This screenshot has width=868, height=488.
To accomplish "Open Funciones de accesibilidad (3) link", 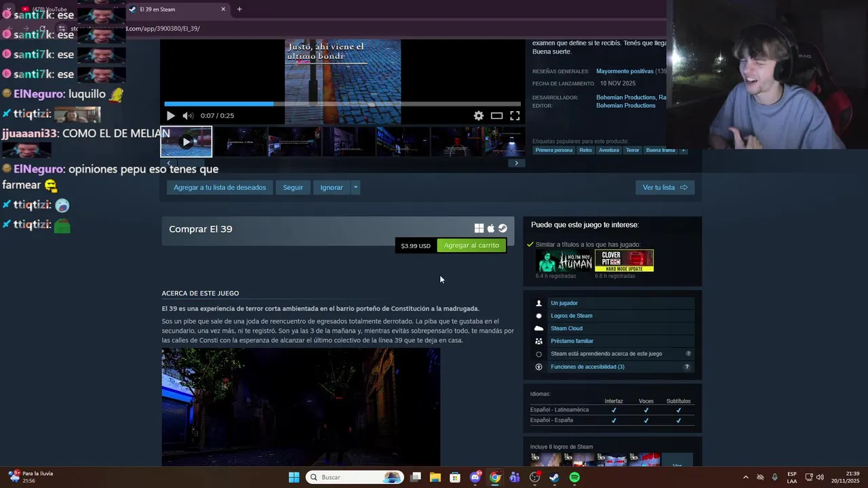I will click(x=587, y=367).
